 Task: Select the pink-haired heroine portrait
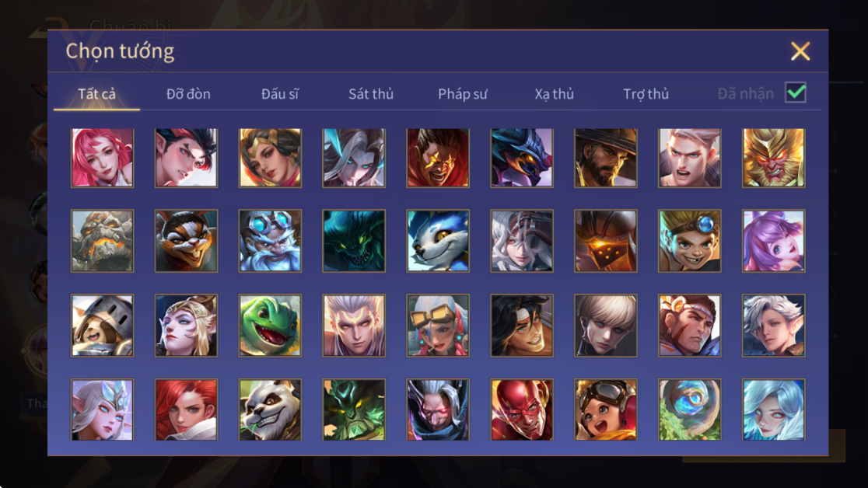click(103, 158)
